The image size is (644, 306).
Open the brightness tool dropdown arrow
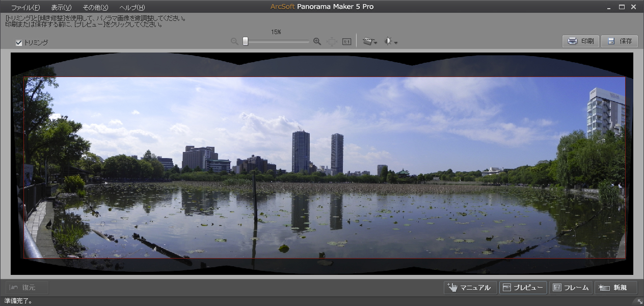click(x=395, y=42)
